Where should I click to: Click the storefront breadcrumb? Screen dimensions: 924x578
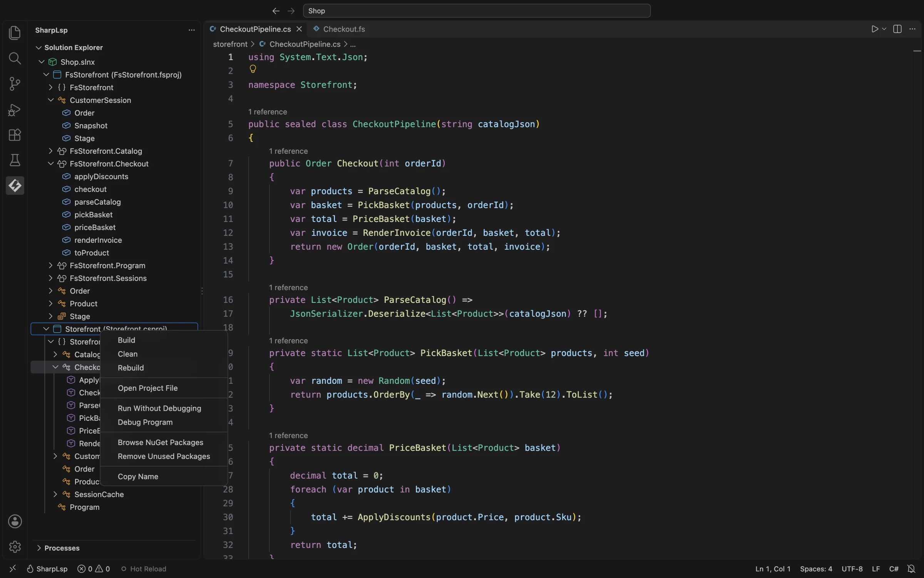(230, 44)
